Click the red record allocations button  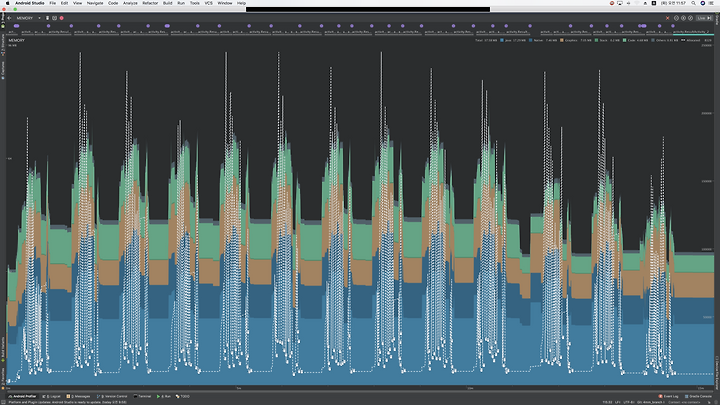tap(62, 18)
